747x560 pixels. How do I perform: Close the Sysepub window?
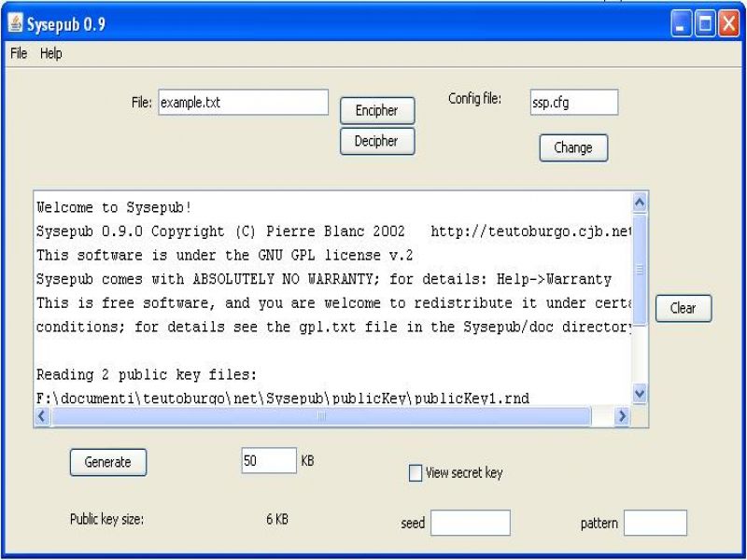(729, 23)
